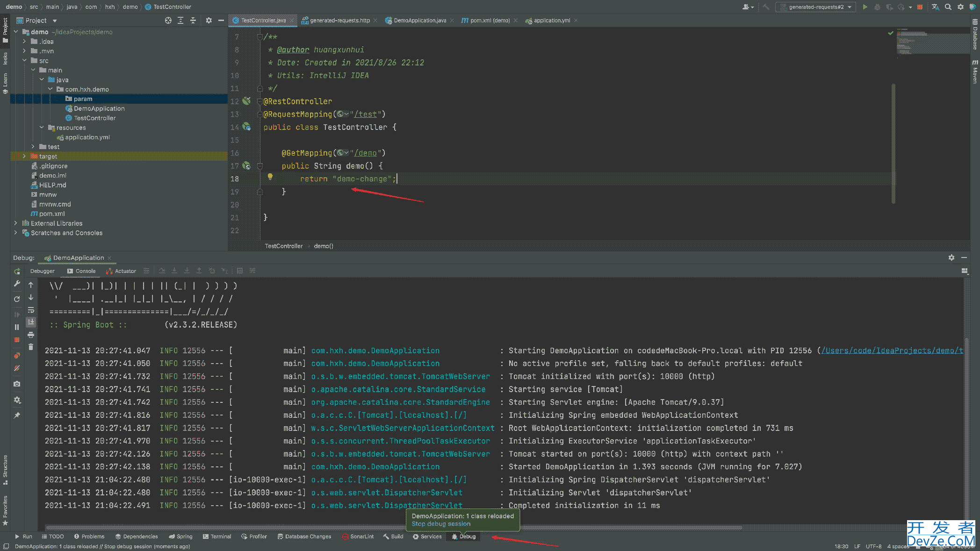
Task: Click the console up arrow icon
Action: pos(31,285)
